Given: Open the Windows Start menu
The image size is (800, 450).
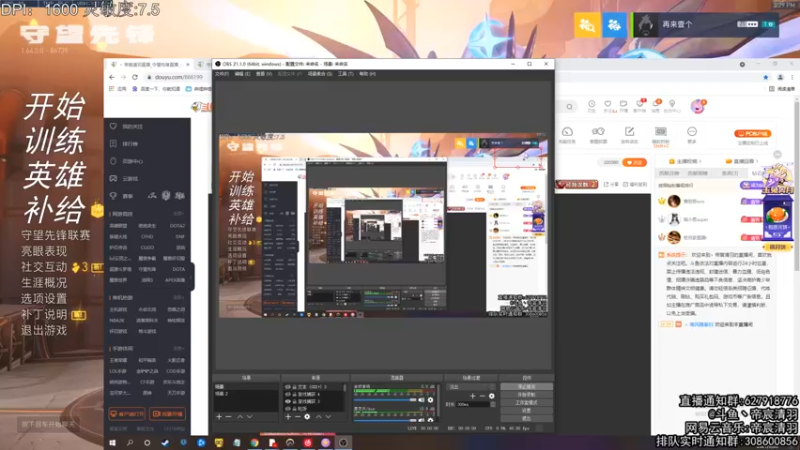Looking at the screenshot, I should [112, 443].
